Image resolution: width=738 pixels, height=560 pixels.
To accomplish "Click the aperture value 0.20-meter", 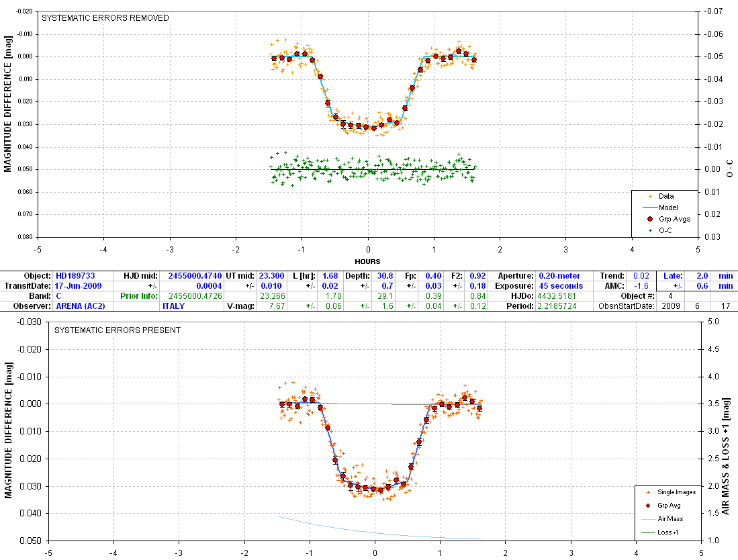I will tap(560, 276).
